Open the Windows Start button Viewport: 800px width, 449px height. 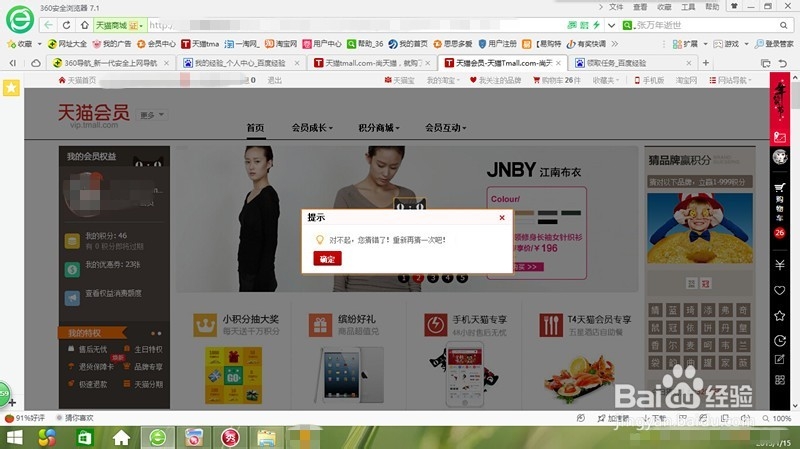point(14,438)
